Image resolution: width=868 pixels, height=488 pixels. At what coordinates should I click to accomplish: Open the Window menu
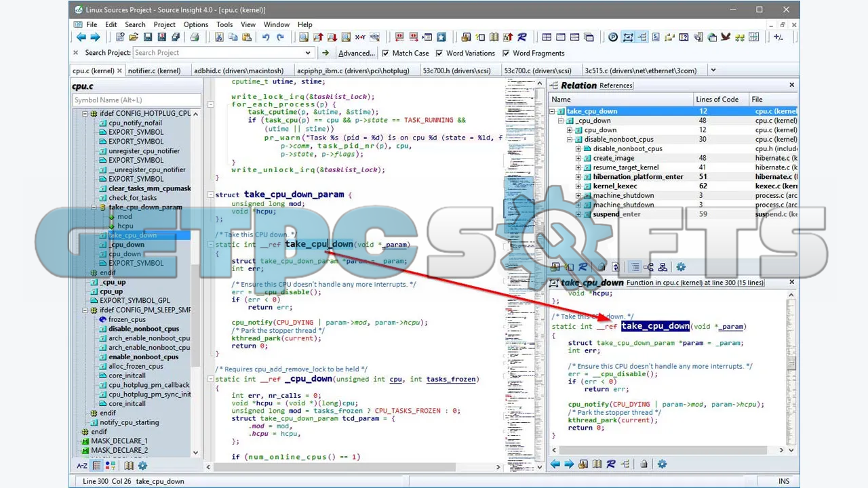click(x=277, y=24)
